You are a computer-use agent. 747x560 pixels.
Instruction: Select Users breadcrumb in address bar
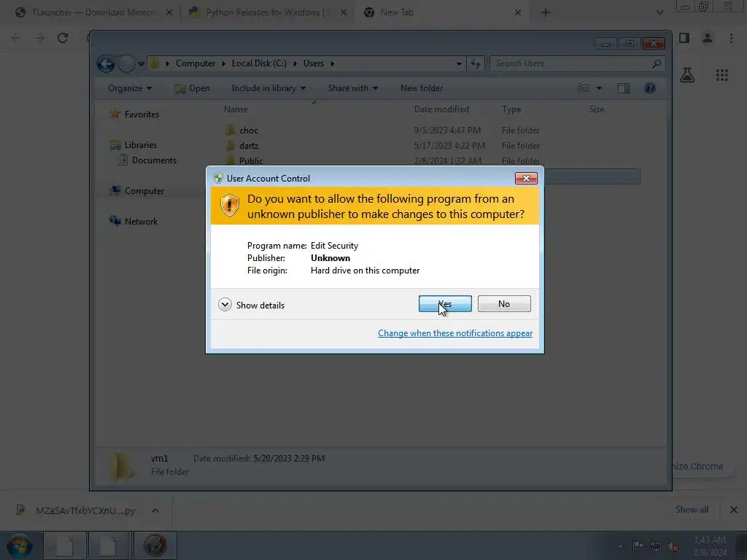pos(314,63)
